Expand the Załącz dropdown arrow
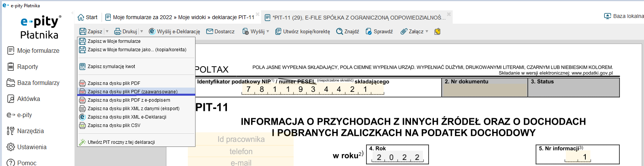Viewport: 644px width, 166px height. 427,31
